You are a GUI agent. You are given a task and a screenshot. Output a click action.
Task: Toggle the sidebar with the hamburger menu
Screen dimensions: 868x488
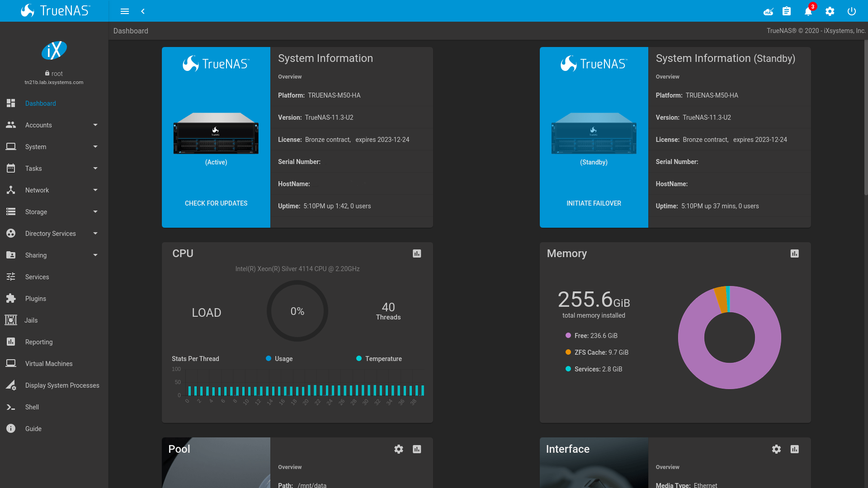click(x=125, y=11)
